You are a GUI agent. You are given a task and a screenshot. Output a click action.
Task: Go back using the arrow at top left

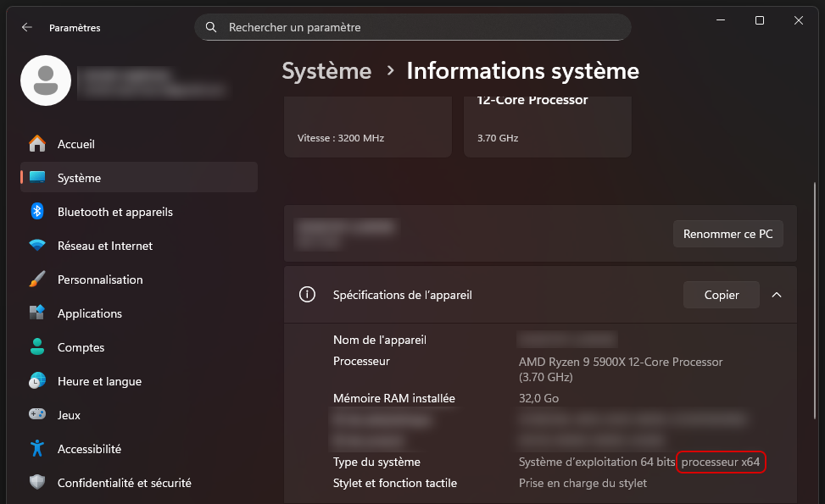pyautogui.click(x=26, y=27)
